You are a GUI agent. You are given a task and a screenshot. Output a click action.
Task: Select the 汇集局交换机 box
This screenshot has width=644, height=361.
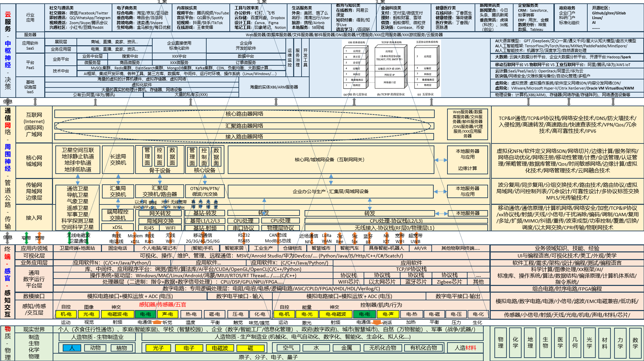click(118, 191)
